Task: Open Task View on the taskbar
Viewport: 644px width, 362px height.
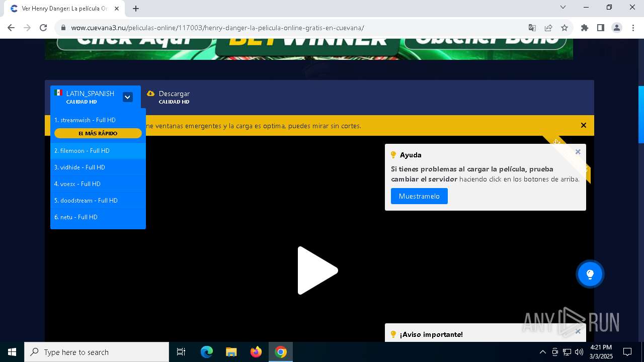Action: pos(181,352)
